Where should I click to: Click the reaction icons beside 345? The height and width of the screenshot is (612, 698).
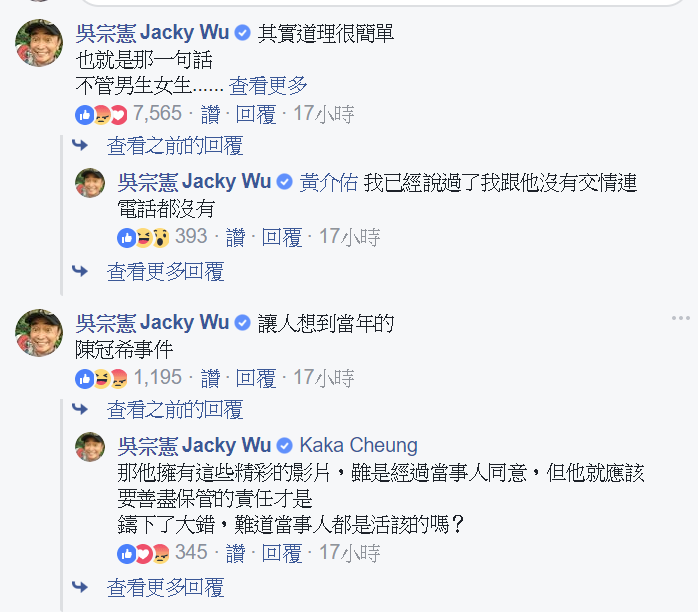[143, 554]
